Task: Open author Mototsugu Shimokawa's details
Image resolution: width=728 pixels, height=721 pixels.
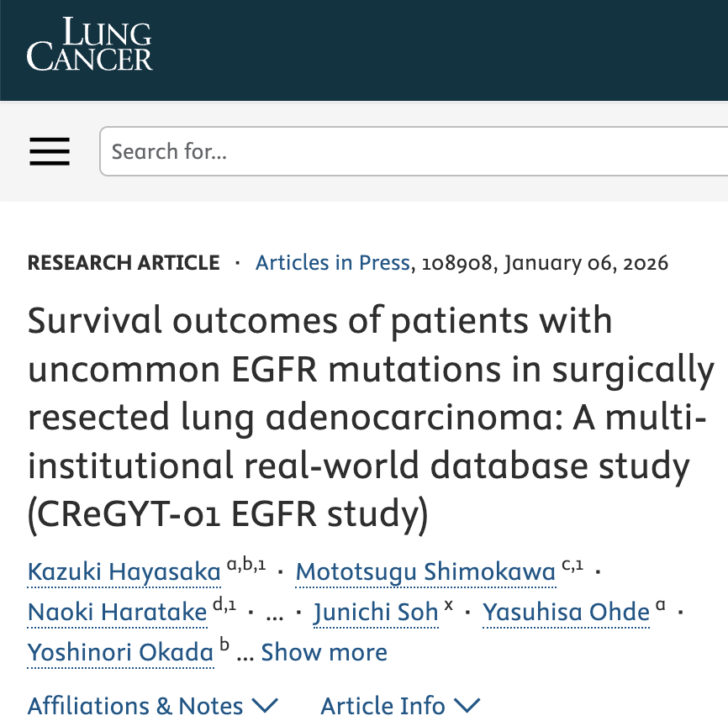Action: click(425, 572)
